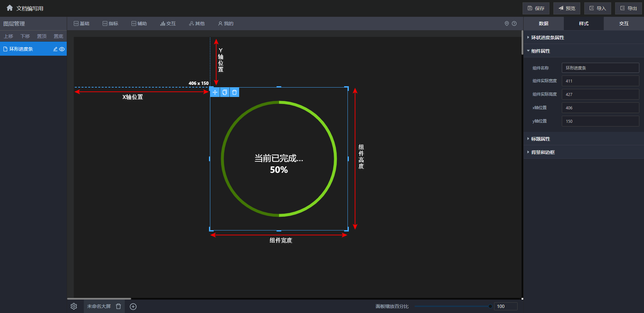Viewport: 644px width, 313px height.
Task: Click the 预览 button
Action: click(x=567, y=8)
